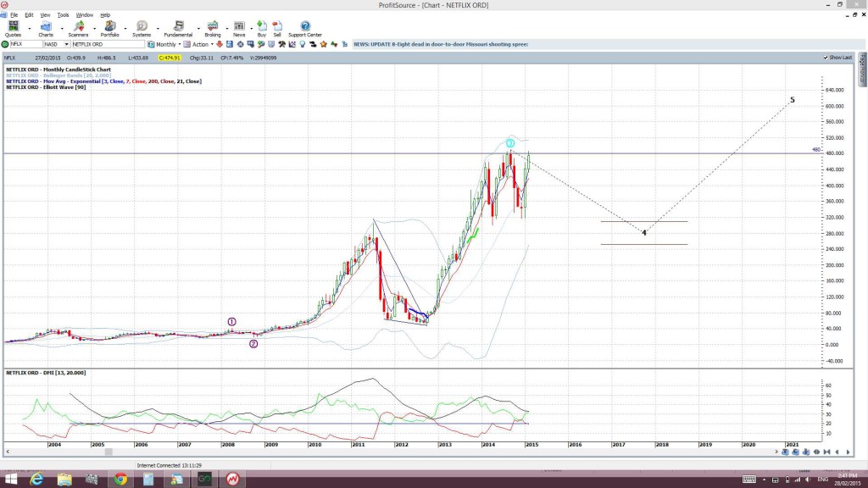Open File Explorer from the taskbar
868x488 pixels.
click(x=64, y=480)
